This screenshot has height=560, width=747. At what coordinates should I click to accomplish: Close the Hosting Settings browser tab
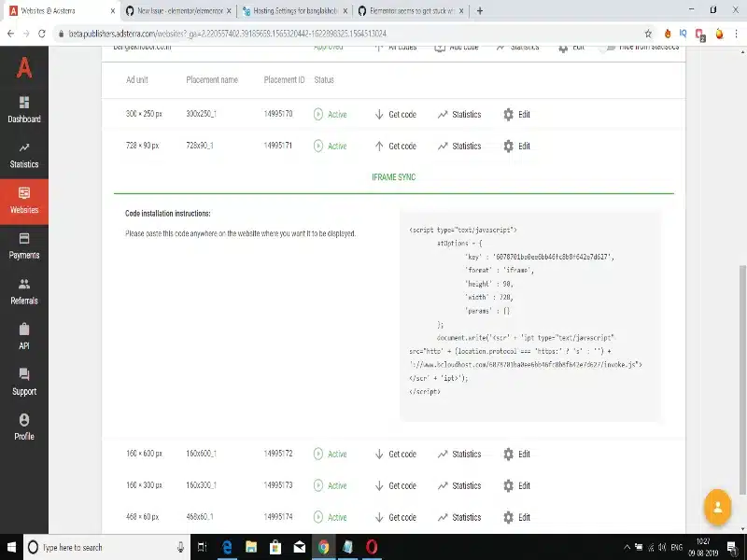(345, 10)
